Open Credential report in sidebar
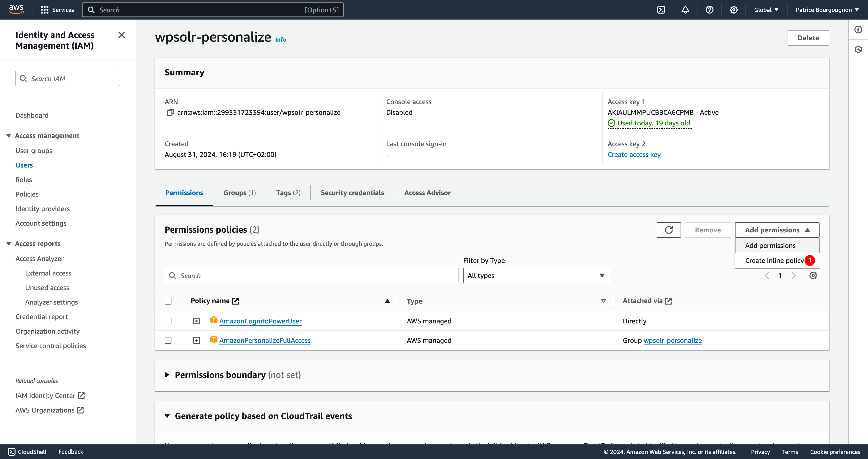The height and width of the screenshot is (459, 868). pos(42,317)
